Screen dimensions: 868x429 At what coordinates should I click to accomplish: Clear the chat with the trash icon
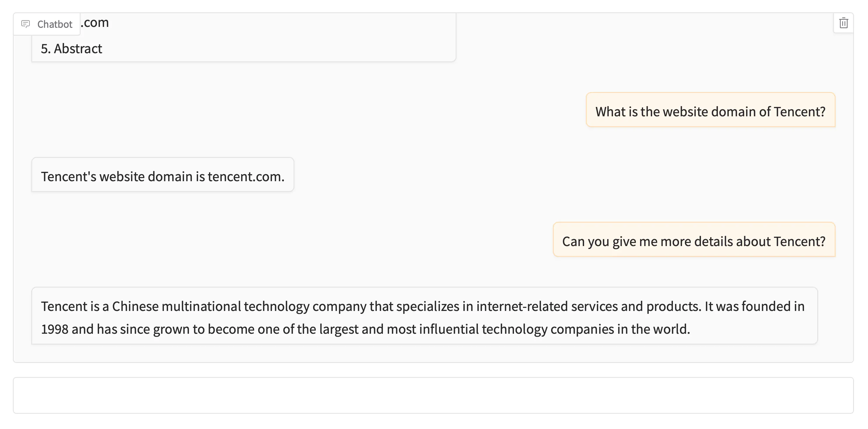tap(843, 23)
